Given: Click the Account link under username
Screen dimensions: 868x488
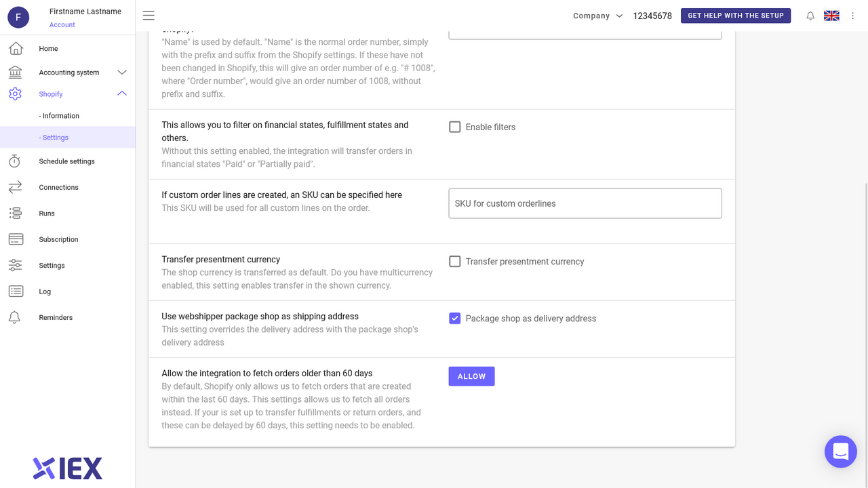Looking at the screenshot, I should point(62,24).
